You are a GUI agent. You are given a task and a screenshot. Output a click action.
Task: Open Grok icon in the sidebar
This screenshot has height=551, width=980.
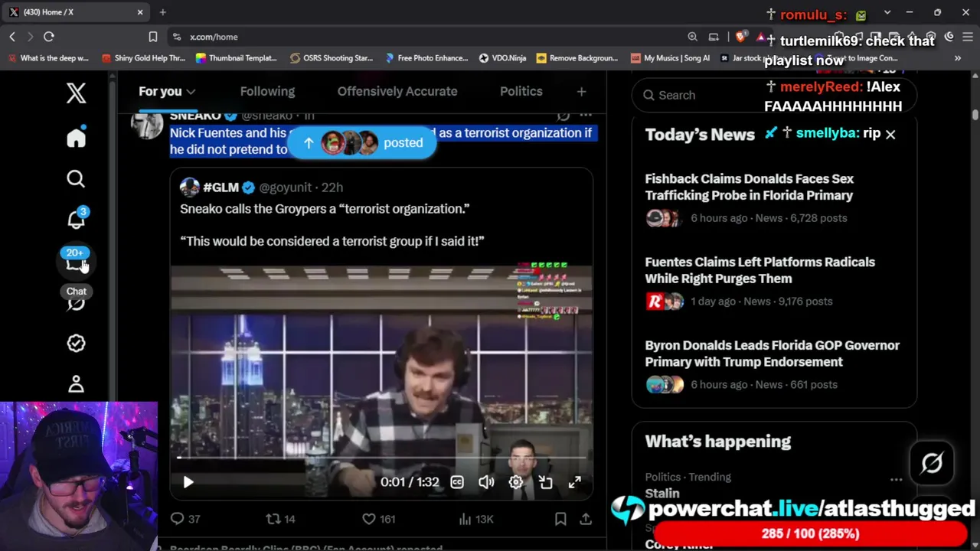pos(76,304)
